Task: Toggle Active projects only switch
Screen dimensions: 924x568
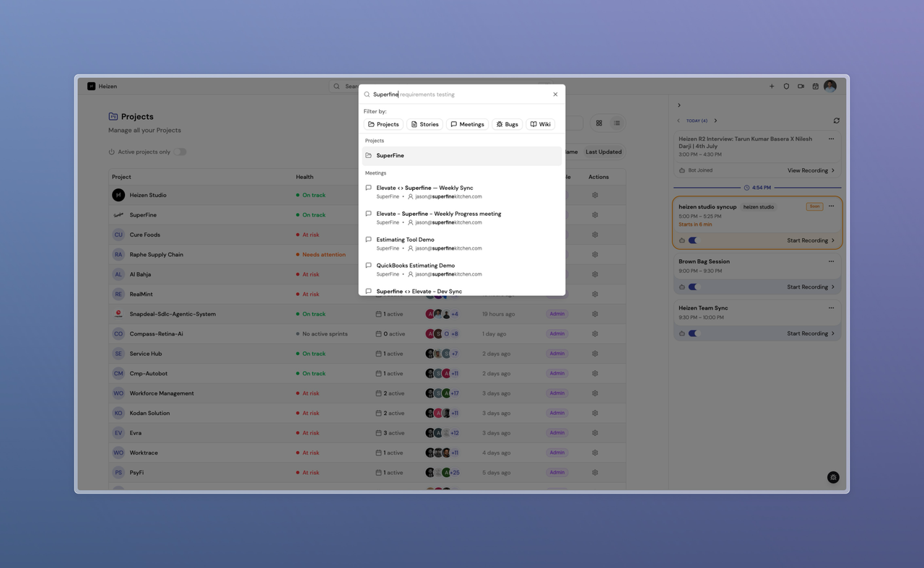Action: [180, 152]
